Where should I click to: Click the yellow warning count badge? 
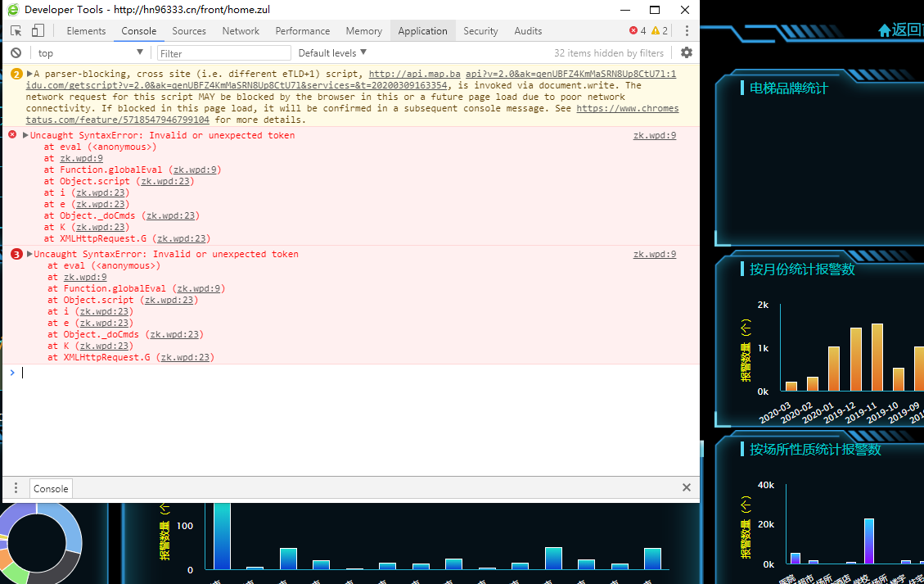pos(660,30)
